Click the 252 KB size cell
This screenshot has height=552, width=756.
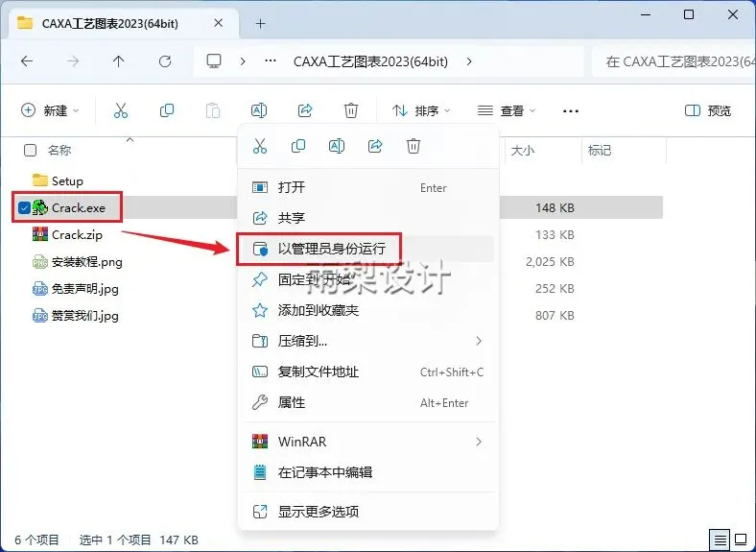tap(555, 289)
